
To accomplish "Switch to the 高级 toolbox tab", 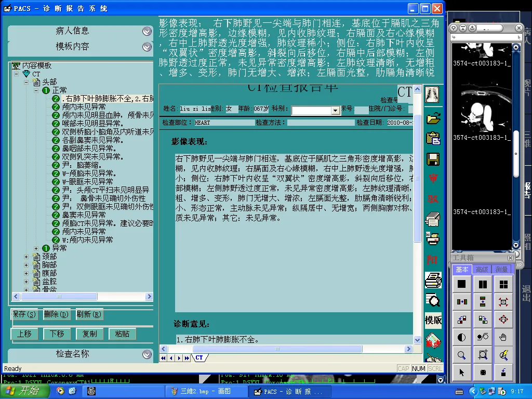I will click(x=482, y=270).
